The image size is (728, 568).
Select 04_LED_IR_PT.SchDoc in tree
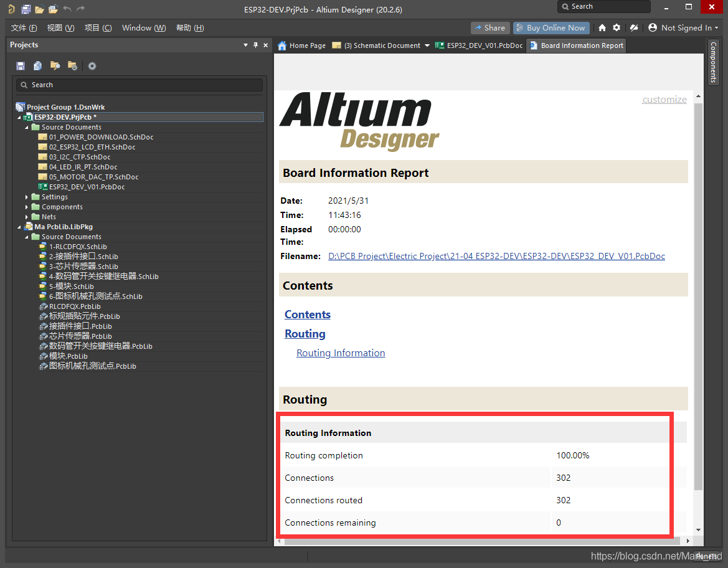pyautogui.click(x=83, y=167)
